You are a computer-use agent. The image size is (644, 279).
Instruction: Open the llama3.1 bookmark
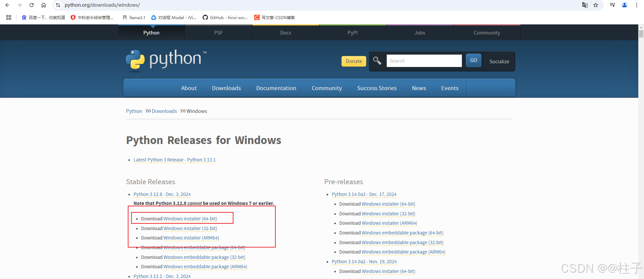tap(134, 17)
